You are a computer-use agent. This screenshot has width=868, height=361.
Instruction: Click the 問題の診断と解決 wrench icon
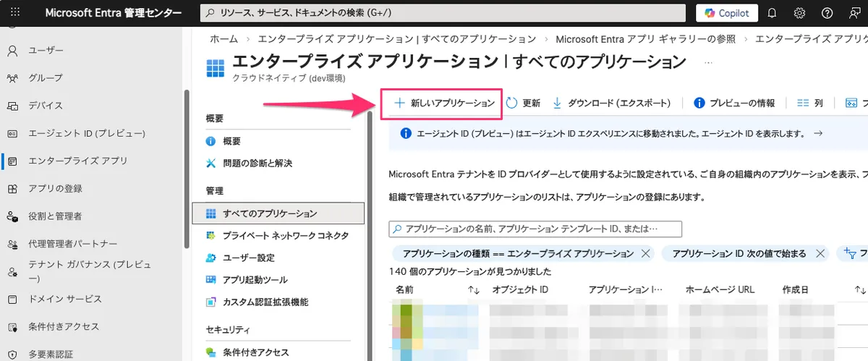pyautogui.click(x=211, y=163)
